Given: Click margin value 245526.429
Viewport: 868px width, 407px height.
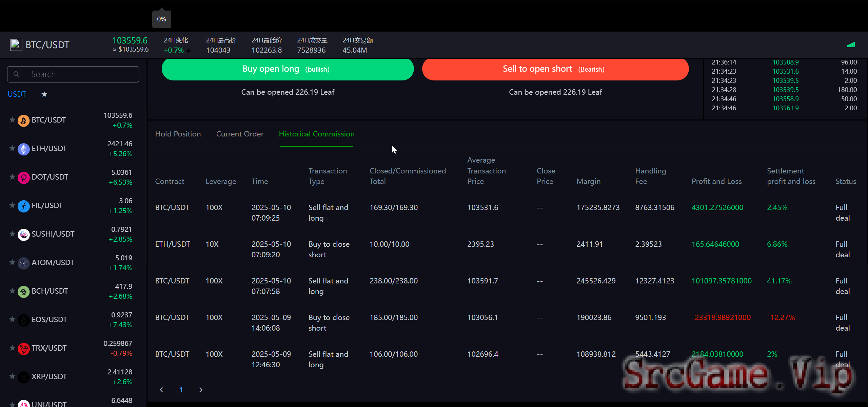Looking at the screenshot, I should (x=596, y=281).
